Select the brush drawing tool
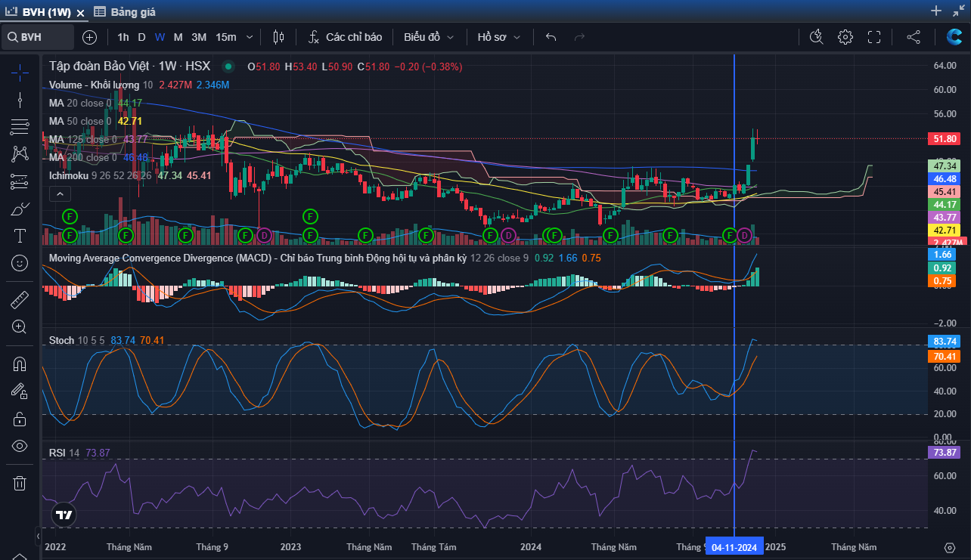The width and height of the screenshot is (971, 560). (x=20, y=209)
